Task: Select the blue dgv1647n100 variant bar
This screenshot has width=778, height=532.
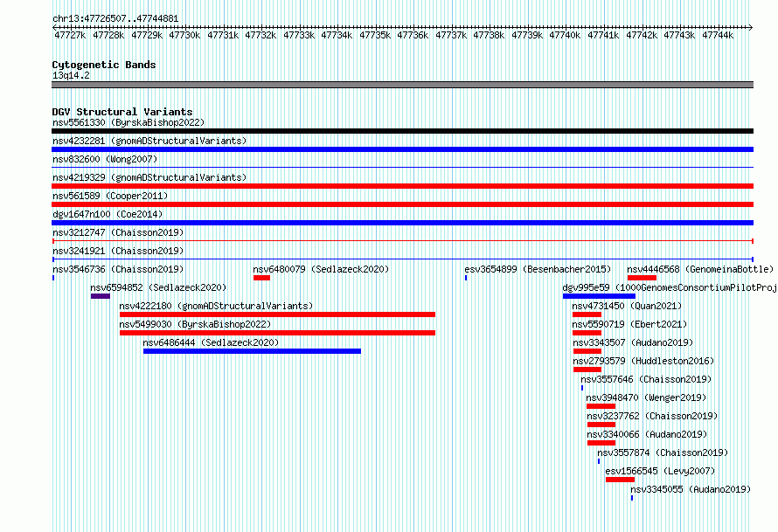Action: click(402, 223)
